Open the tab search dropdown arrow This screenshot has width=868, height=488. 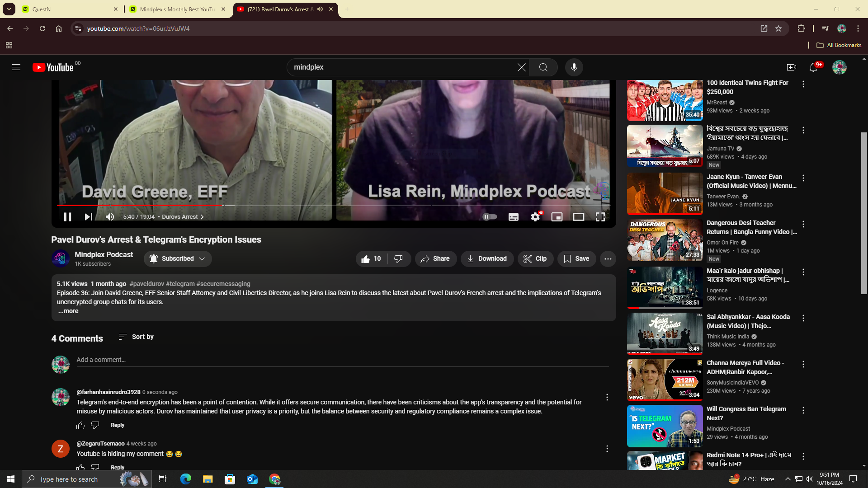click(x=9, y=9)
